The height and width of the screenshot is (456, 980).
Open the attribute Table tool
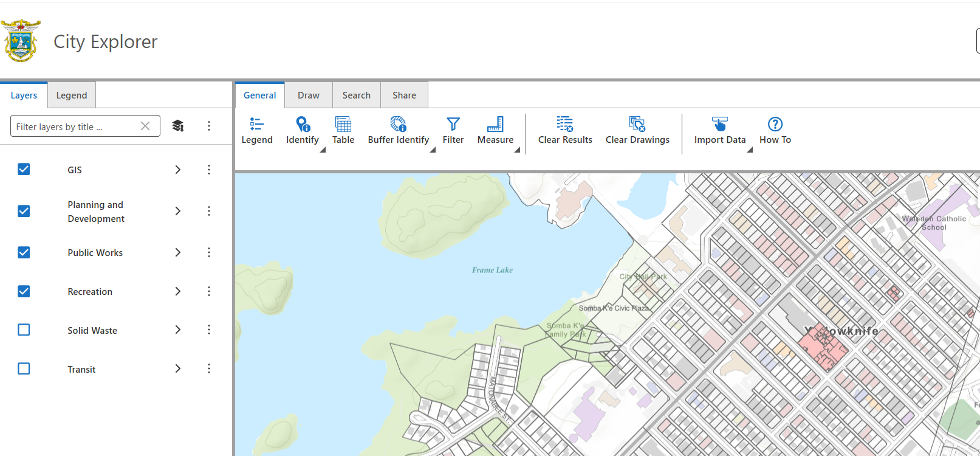point(343,131)
